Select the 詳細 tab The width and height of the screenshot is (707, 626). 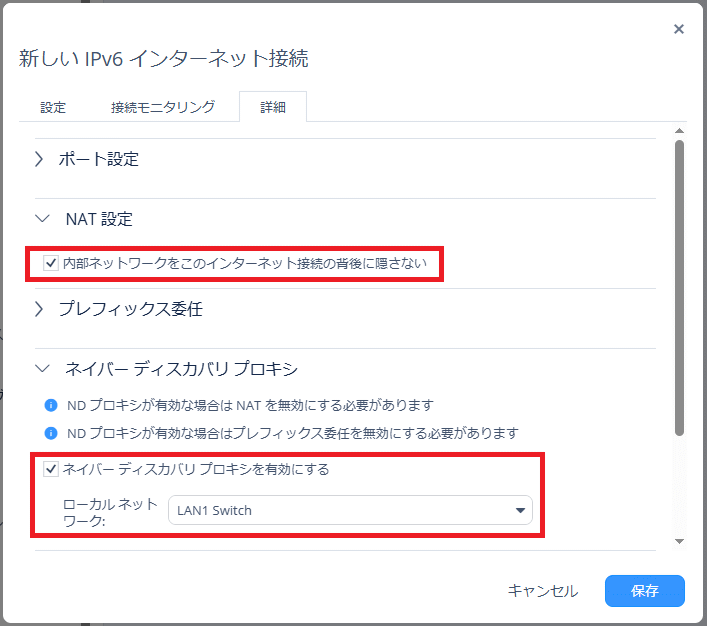(272, 107)
